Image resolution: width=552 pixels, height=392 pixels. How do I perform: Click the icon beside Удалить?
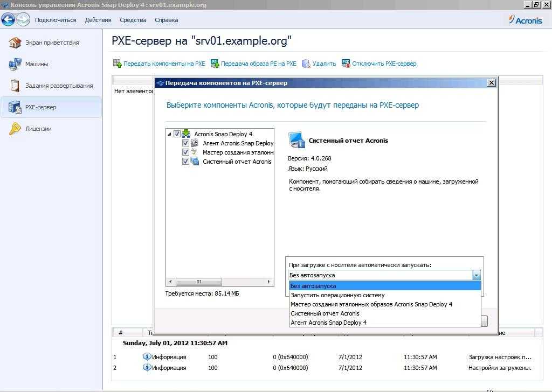306,64
